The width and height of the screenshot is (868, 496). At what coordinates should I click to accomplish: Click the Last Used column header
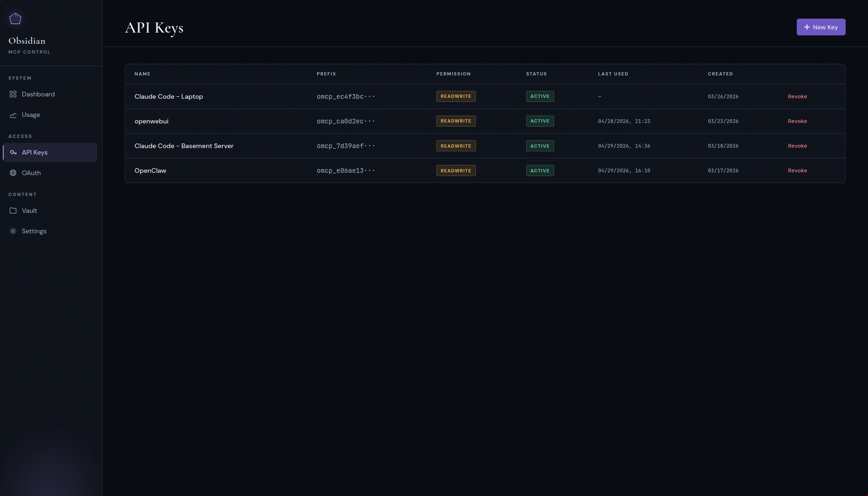click(613, 74)
